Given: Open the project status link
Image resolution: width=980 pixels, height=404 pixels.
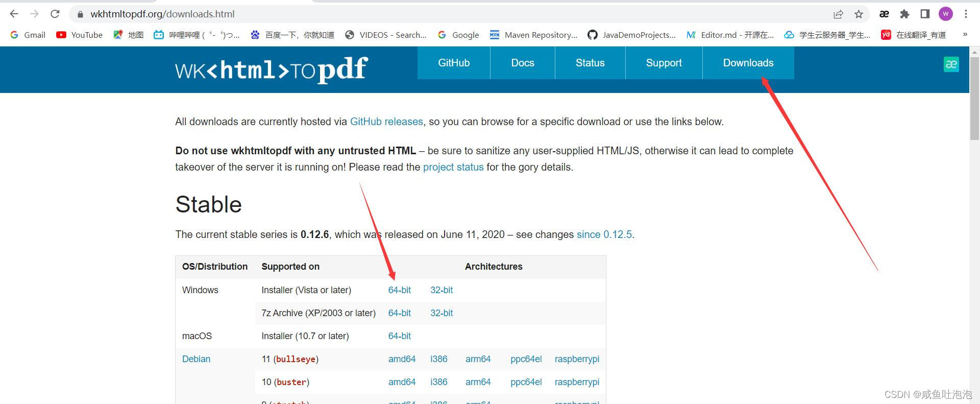Looking at the screenshot, I should coord(453,167).
